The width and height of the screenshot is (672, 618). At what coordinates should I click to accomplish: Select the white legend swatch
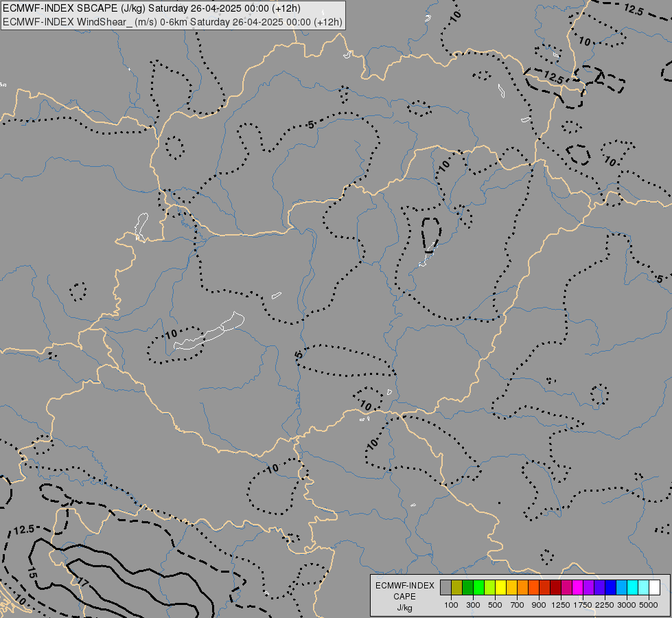654,588
